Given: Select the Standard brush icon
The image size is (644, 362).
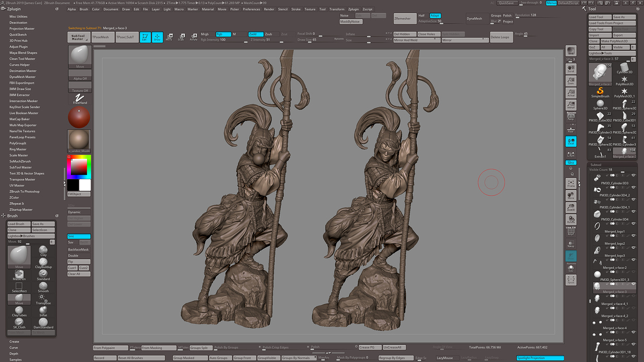Looking at the screenshot, I should click(43, 276).
